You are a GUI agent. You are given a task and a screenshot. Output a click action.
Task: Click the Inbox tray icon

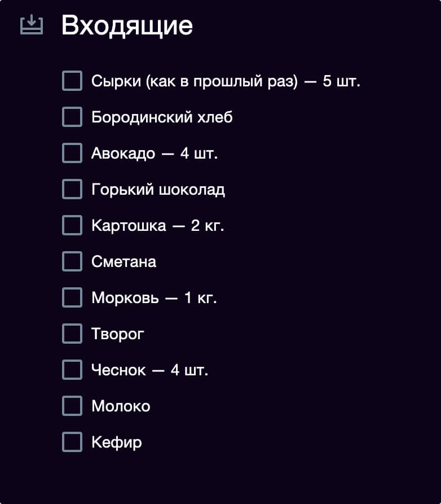pyautogui.click(x=32, y=25)
